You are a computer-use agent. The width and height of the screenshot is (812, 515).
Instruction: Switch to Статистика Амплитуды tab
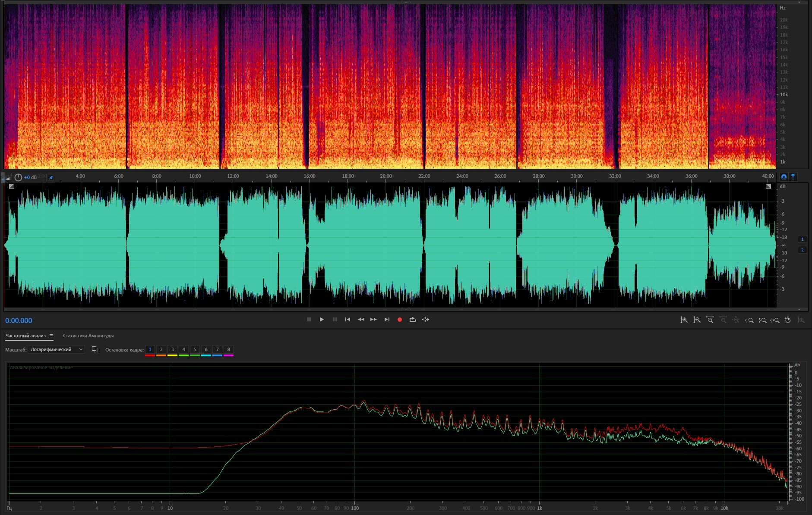pyautogui.click(x=88, y=336)
